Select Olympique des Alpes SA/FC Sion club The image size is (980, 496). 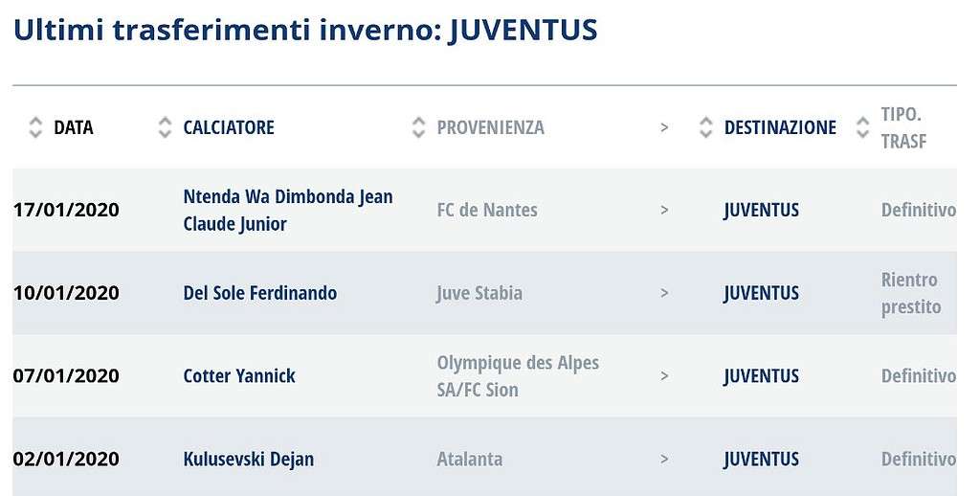click(x=518, y=376)
